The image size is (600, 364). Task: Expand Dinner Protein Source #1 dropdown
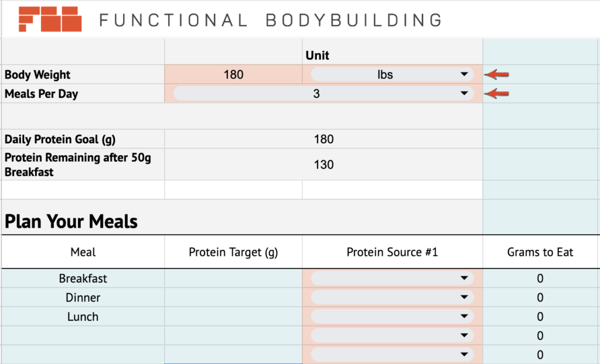(392, 297)
